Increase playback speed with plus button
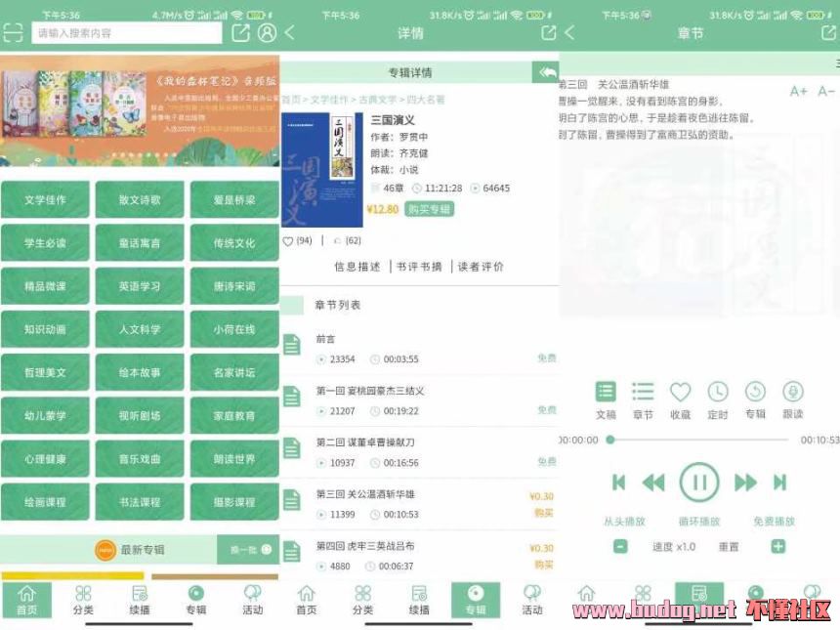Screen dimensions: 840x630 click(777, 546)
